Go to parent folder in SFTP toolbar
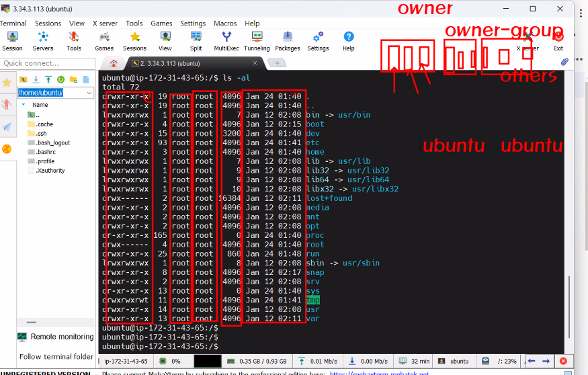 click(x=24, y=79)
